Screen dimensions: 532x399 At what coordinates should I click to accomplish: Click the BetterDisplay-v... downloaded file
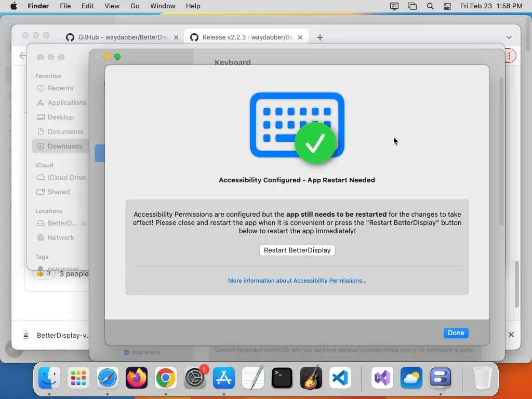(x=56, y=335)
